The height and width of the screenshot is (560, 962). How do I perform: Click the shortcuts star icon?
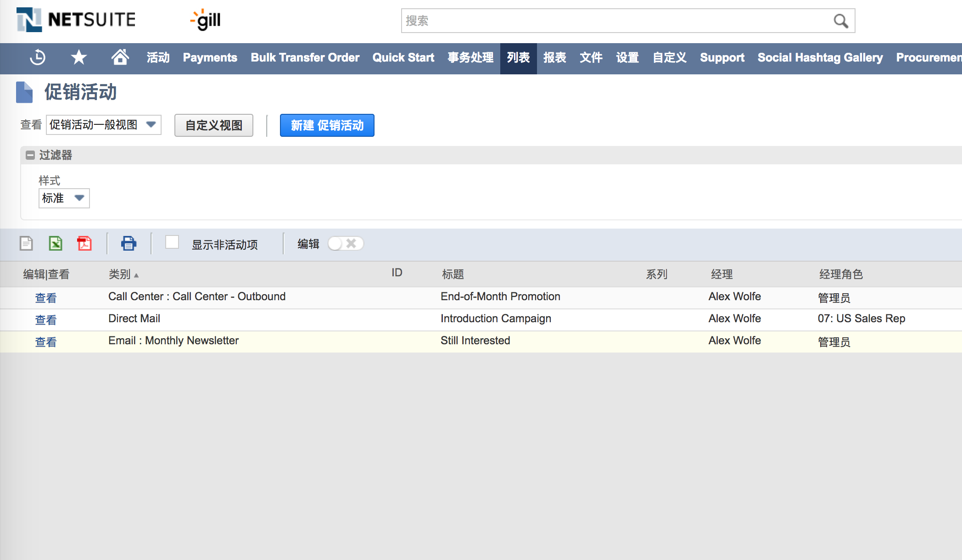coord(78,58)
